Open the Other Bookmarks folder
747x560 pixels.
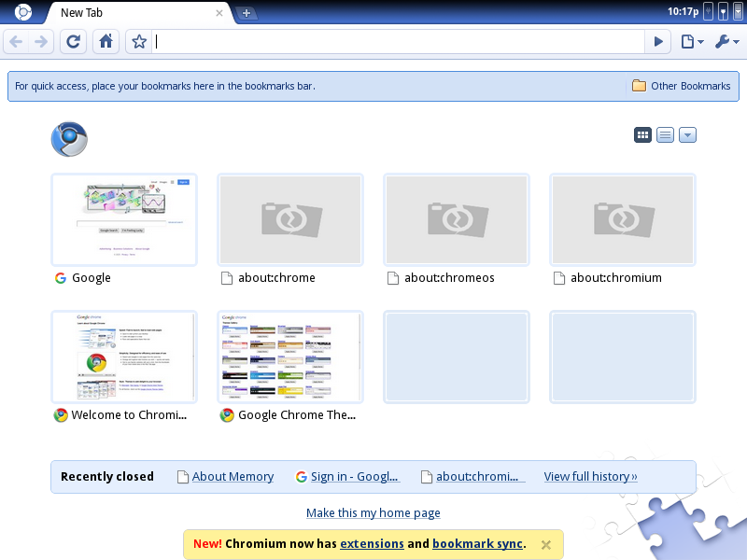tap(682, 86)
